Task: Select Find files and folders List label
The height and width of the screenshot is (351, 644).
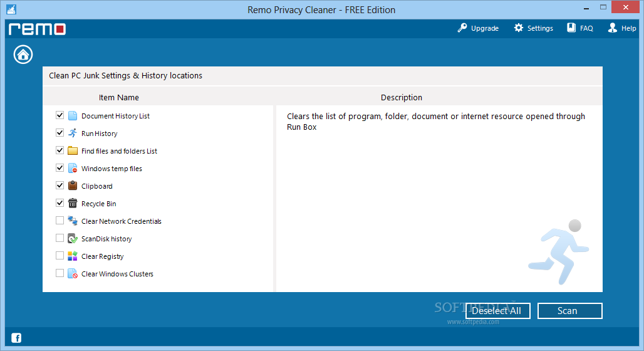Action: tap(119, 151)
